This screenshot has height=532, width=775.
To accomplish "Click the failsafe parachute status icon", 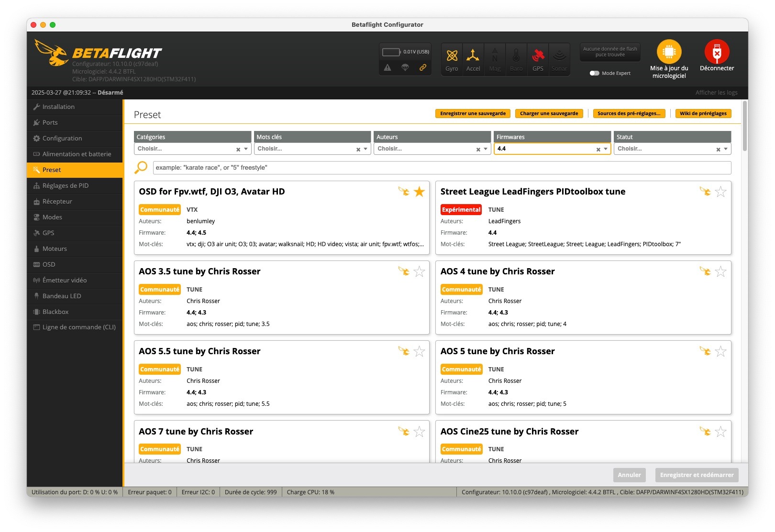I will [x=405, y=68].
